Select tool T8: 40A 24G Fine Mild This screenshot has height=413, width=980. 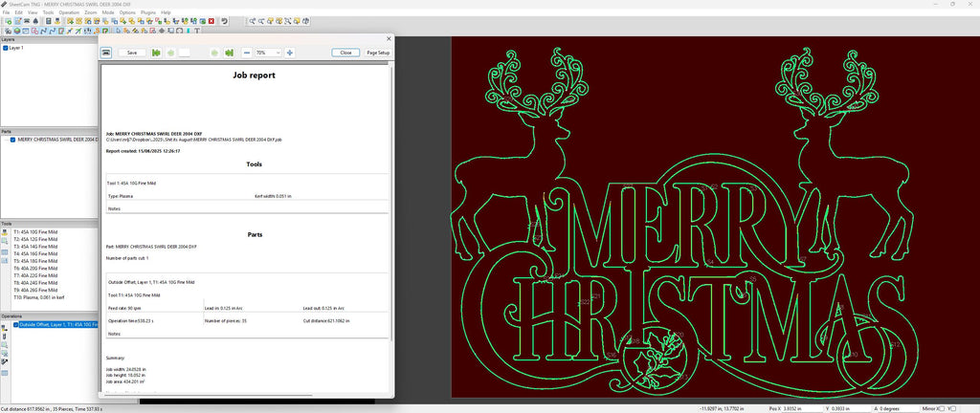point(35,283)
